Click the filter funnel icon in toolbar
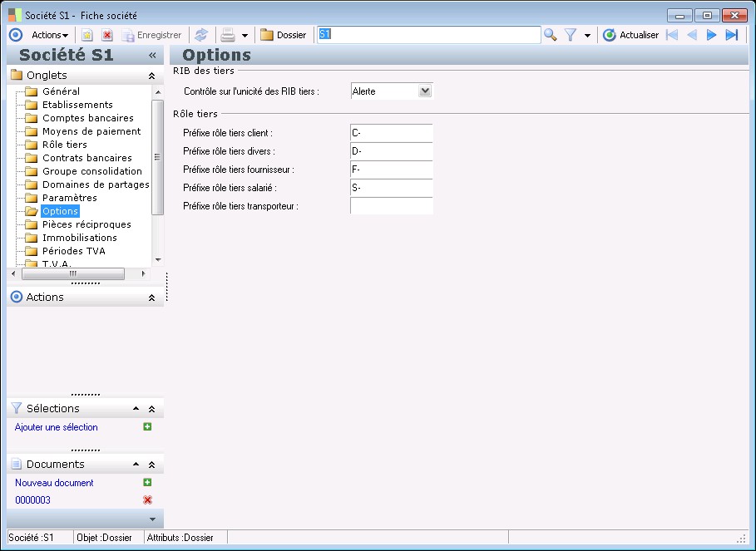The height and width of the screenshot is (551, 756). click(571, 35)
